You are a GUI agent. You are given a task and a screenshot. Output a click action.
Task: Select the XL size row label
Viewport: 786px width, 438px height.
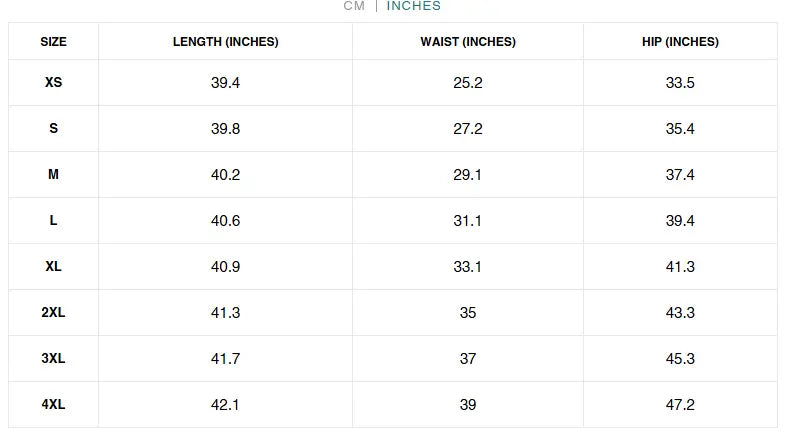point(54,267)
